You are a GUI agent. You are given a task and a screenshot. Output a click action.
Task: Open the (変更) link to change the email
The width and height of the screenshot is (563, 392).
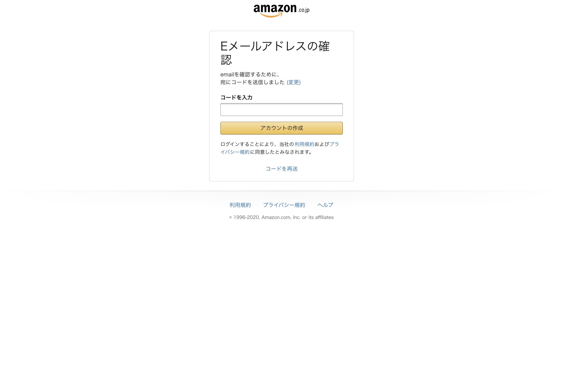point(294,82)
